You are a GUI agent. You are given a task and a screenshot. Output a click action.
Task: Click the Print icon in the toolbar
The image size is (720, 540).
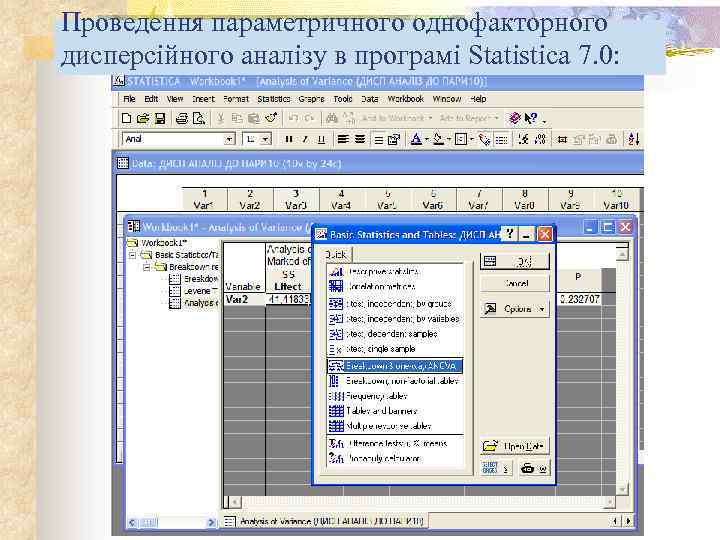[182, 118]
